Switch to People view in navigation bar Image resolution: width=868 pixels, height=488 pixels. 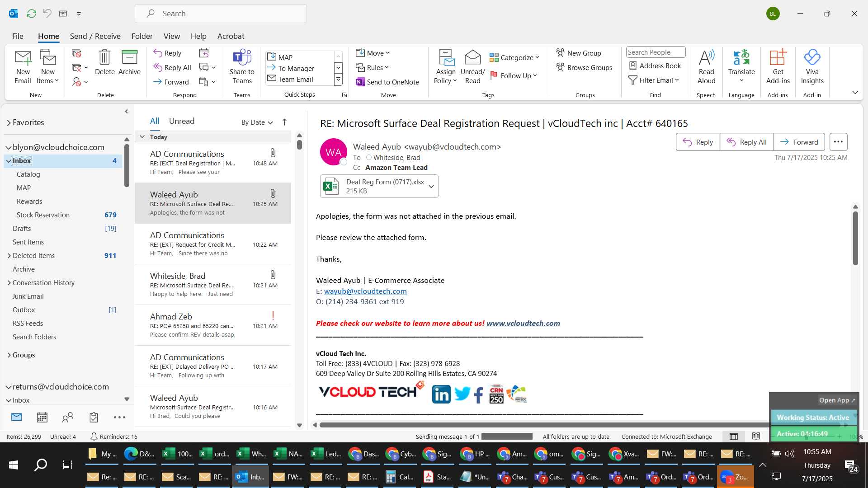point(68,417)
